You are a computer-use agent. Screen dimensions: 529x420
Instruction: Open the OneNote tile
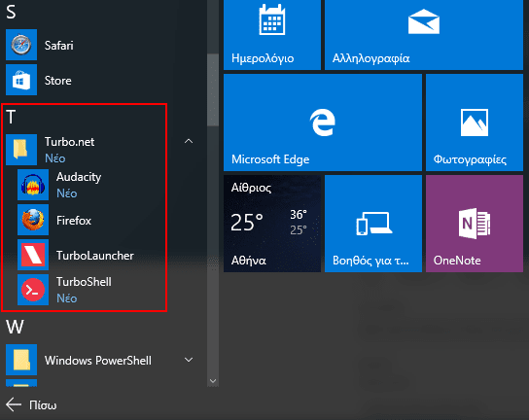(x=475, y=224)
